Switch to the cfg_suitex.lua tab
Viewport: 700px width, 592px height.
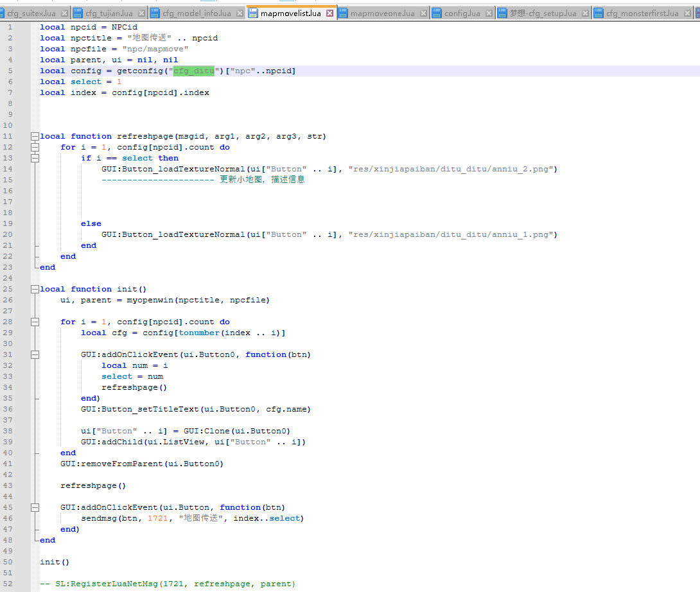pyautogui.click(x=32, y=13)
